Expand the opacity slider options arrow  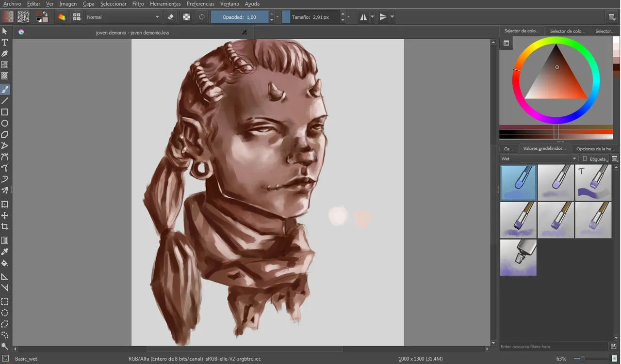[278, 17]
